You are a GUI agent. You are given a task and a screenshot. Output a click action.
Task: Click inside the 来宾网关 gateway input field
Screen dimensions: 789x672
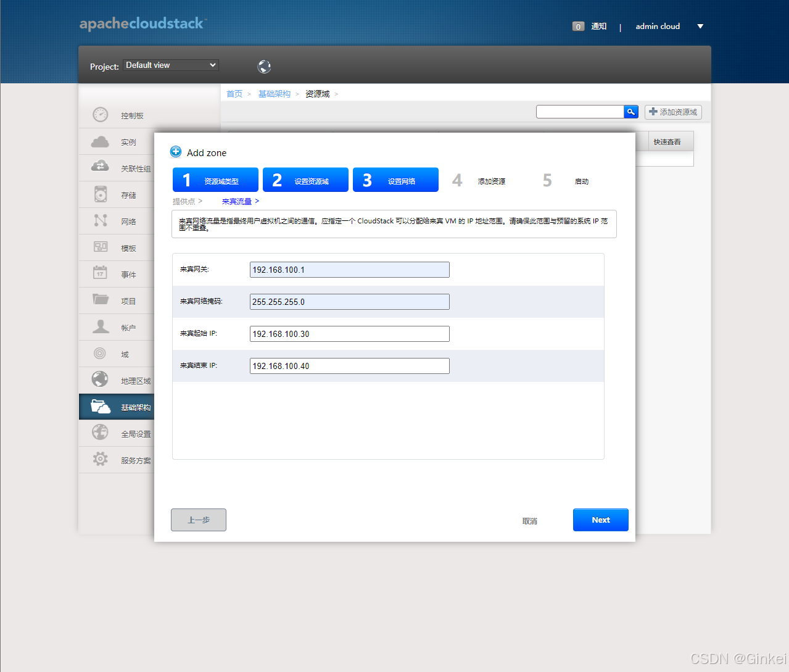(x=349, y=269)
